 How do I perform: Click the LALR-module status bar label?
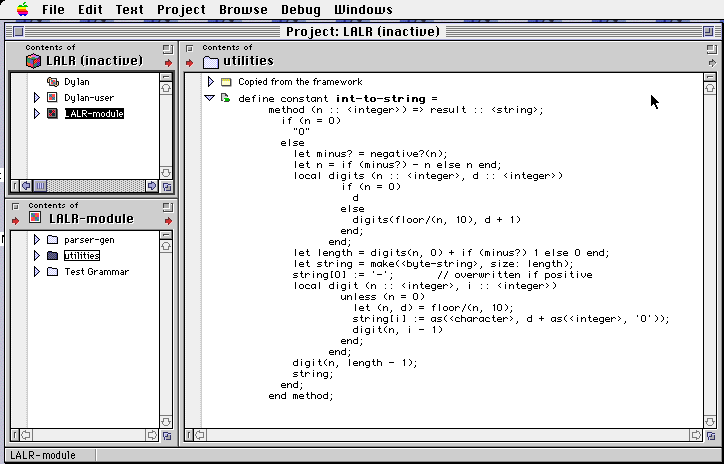pyautogui.click(x=42, y=455)
